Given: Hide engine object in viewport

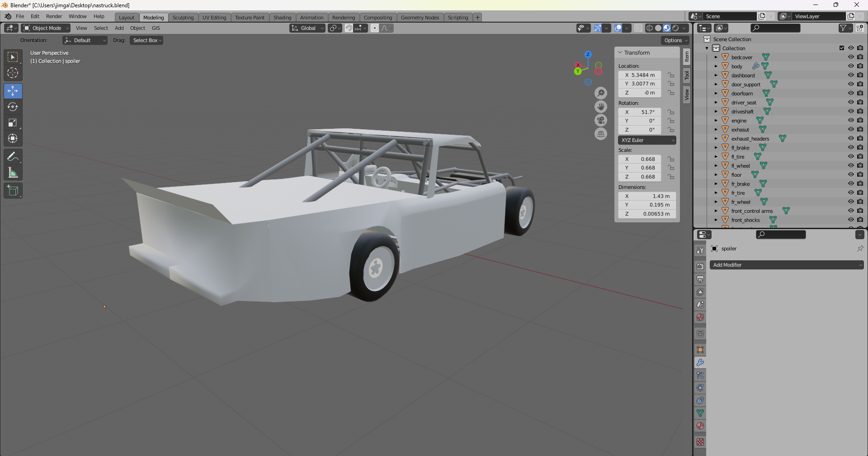Looking at the screenshot, I should point(851,120).
